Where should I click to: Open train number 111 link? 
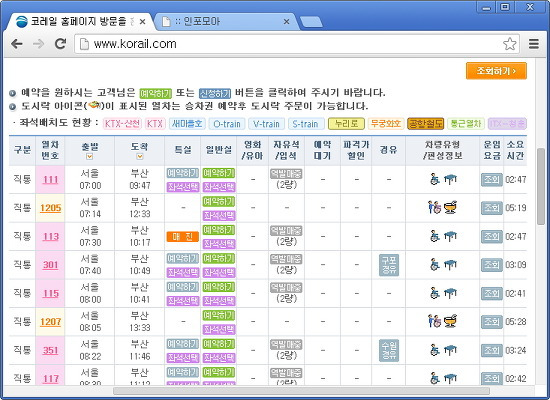click(51, 180)
